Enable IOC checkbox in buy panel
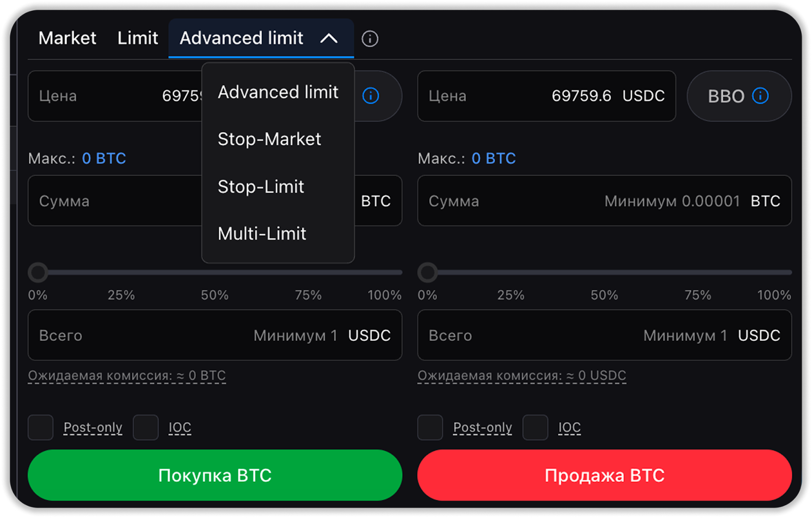The height and width of the screenshot is (518, 812). click(x=146, y=428)
